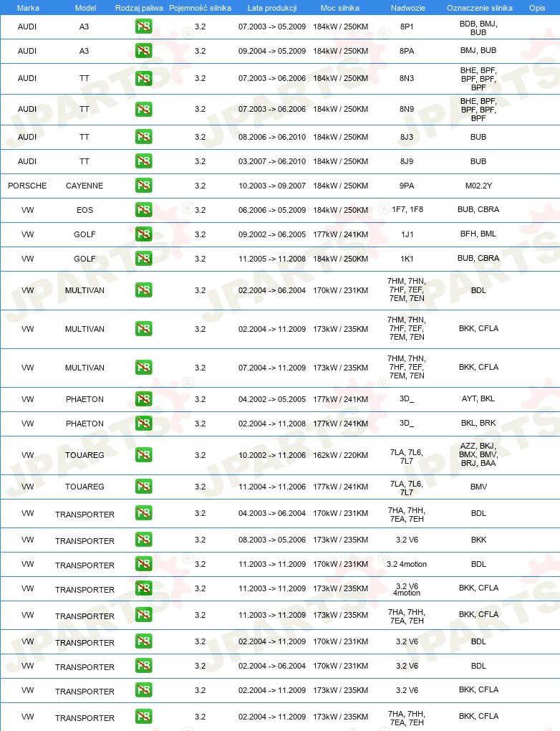Image resolution: width=560 pixels, height=731 pixels.
Task: Click fuel icon in TRANSPORTER 3.2 V6 4motion row
Action: click(x=143, y=588)
